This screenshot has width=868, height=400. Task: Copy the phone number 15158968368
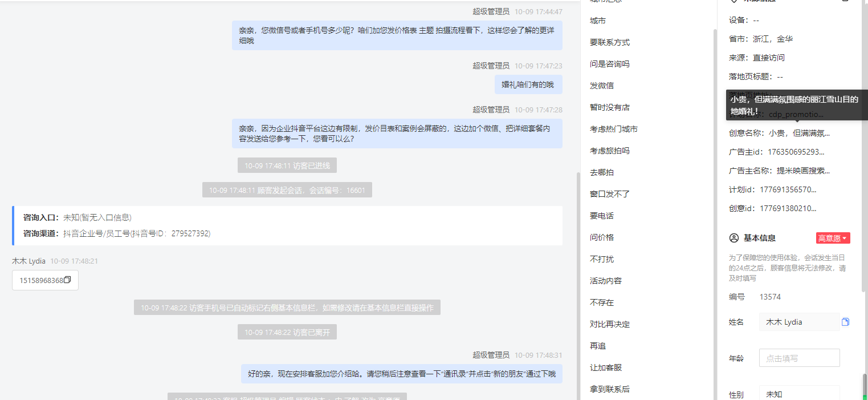coord(67,280)
